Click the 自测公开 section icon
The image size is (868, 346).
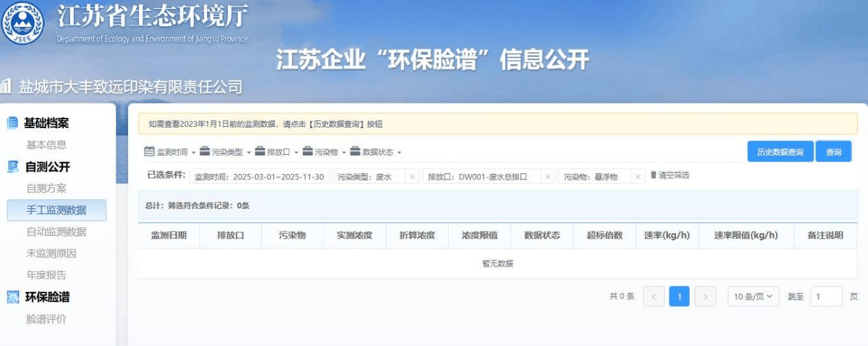click(x=12, y=166)
